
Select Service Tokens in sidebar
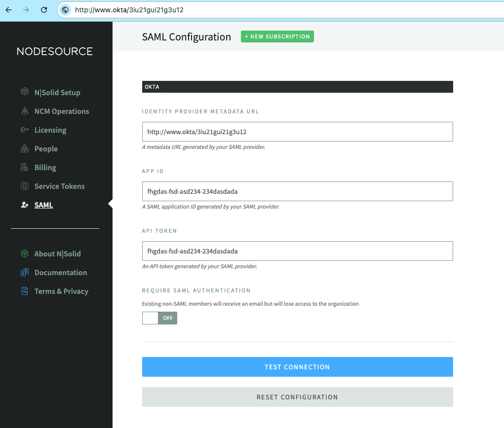coord(59,186)
